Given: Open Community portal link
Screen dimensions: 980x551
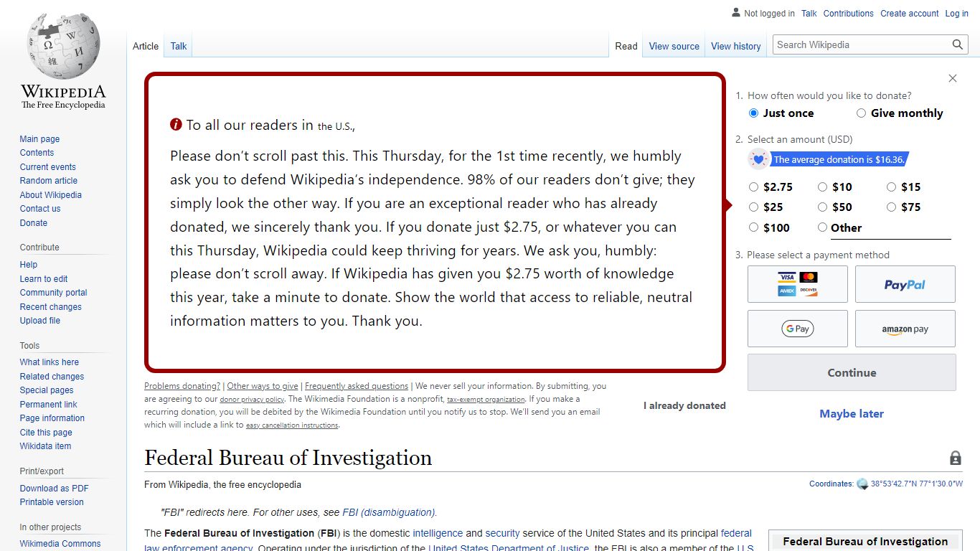Looking at the screenshot, I should (x=53, y=293).
